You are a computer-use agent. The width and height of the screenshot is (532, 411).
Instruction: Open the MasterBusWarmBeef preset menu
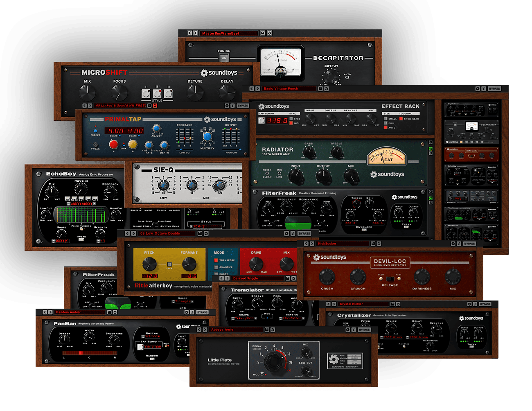point(229,33)
